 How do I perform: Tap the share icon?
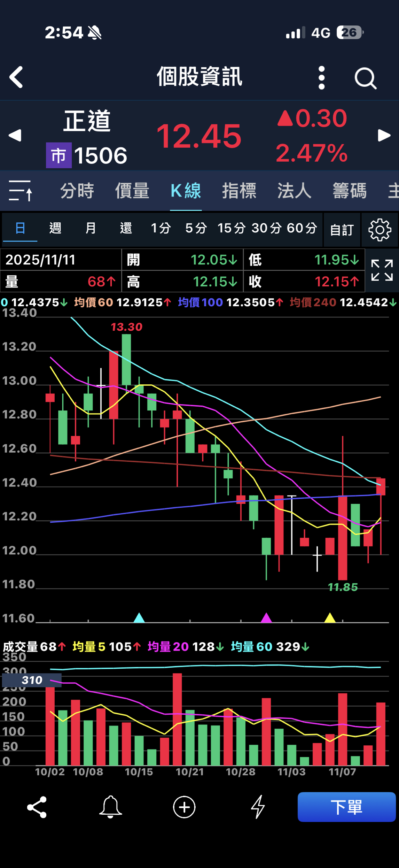(37, 807)
